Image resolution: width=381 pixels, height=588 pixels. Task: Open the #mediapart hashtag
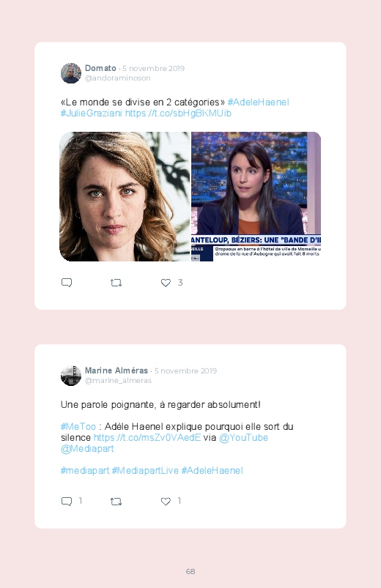[85, 470]
